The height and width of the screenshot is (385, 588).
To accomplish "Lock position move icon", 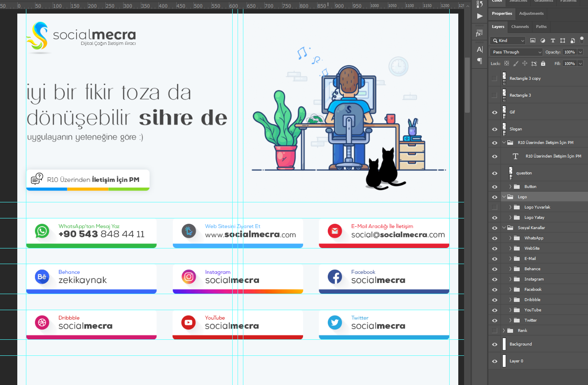I will (525, 63).
